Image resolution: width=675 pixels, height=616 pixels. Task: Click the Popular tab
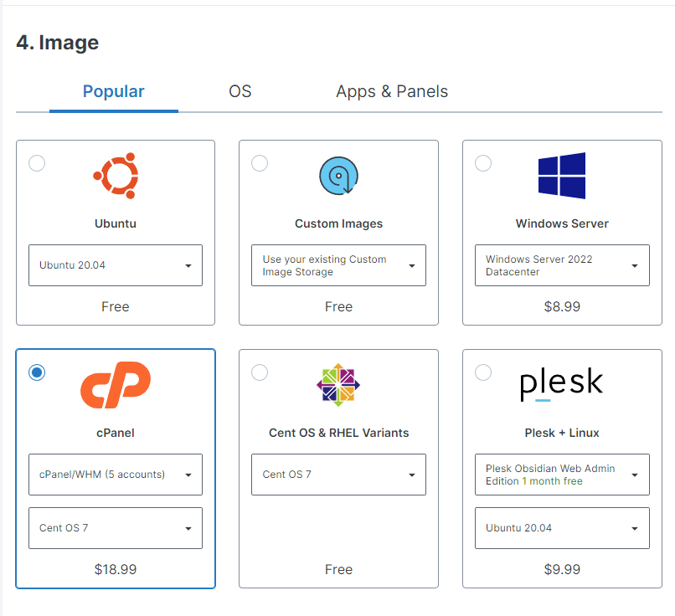[x=114, y=92]
